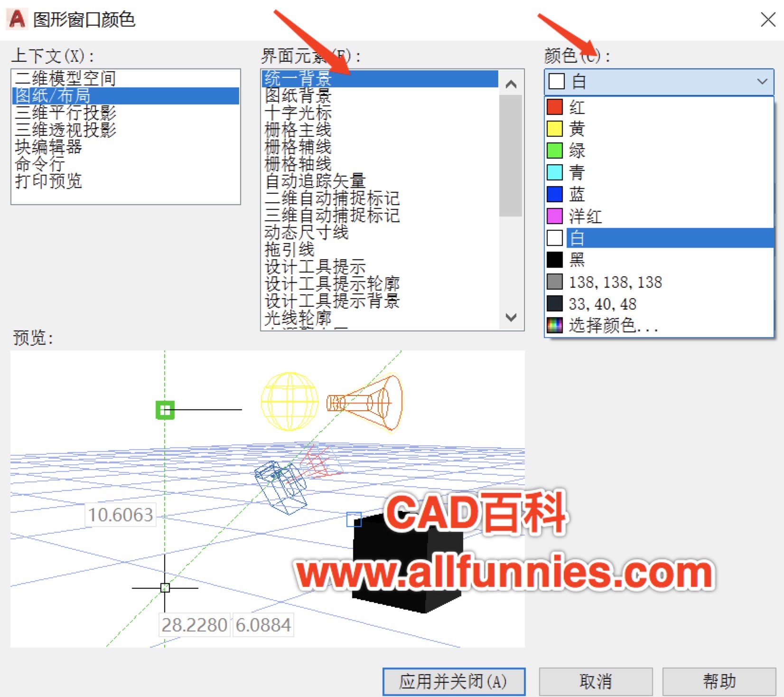The image size is (784, 697).
Task: Select 二维模型空间 in context list
Action: (x=125, y=78)
